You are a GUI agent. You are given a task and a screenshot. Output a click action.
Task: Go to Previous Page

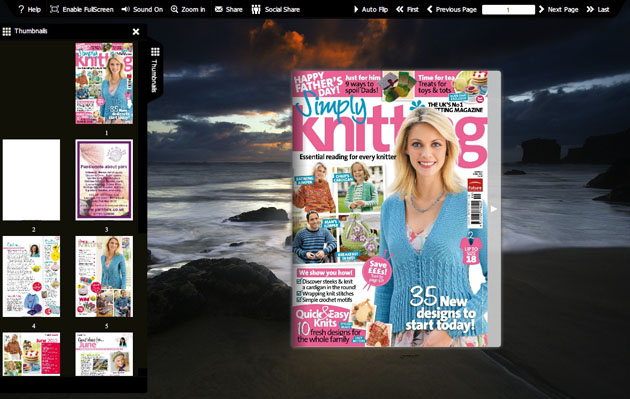point(452,9)
